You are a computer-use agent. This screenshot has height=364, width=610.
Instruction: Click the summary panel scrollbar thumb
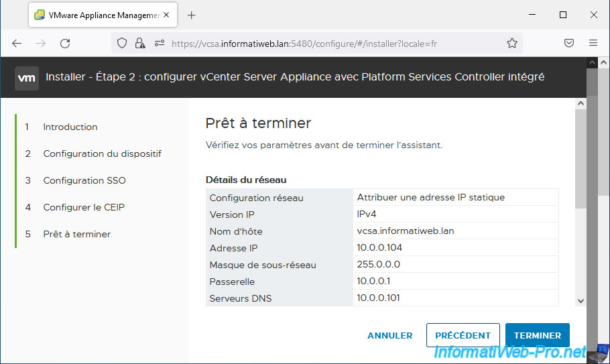point(581,159)
